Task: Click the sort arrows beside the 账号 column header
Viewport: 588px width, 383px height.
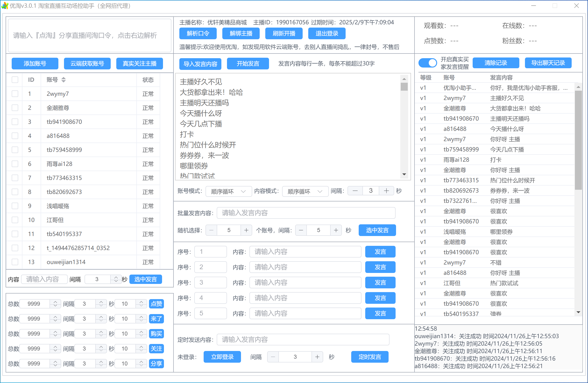Action: click(64, 80)
